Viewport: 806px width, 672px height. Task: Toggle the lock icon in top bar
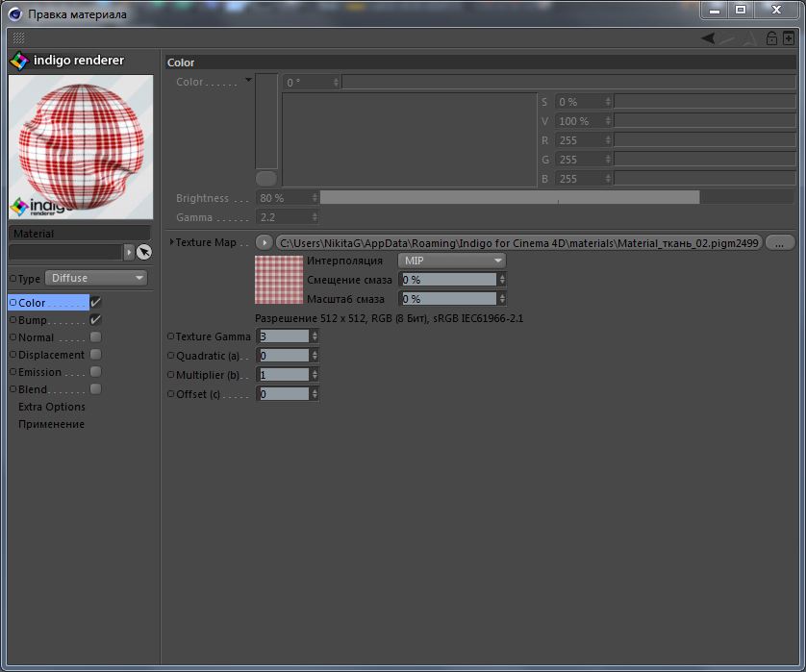click(x=771, y=38)
